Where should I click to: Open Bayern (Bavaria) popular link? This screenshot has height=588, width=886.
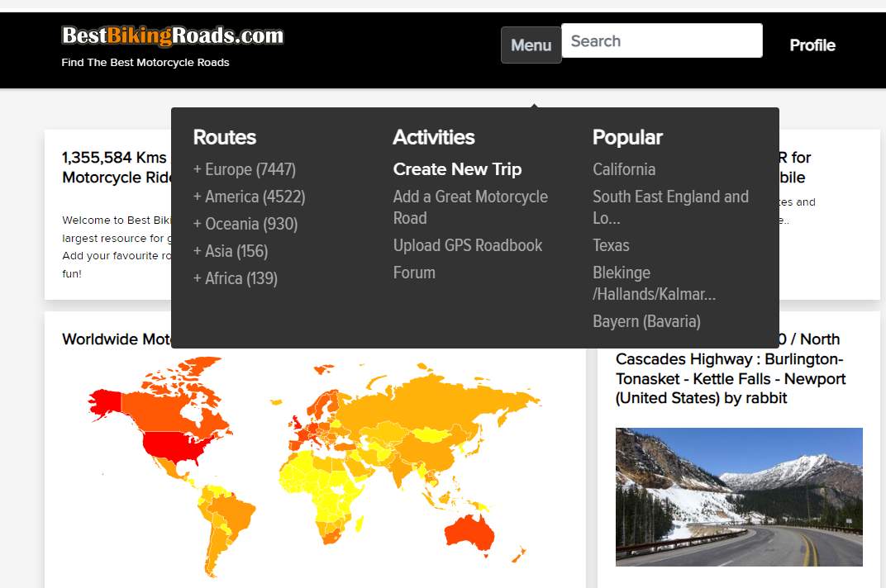pyautogui.click(x=646, y=321)
